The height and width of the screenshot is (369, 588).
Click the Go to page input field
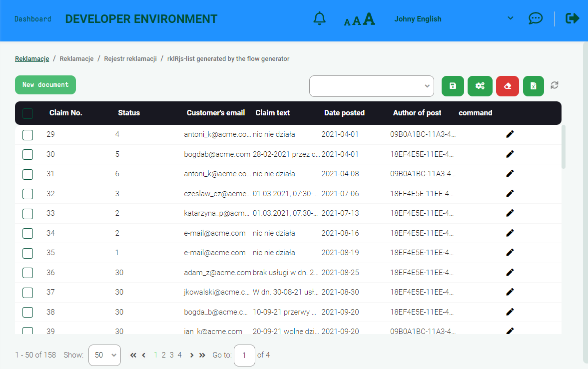pyautogui.click(x=244, y=355)
